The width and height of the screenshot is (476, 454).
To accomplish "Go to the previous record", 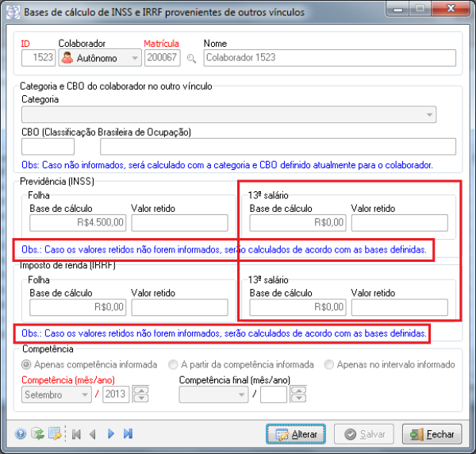I will (x=93, y=433).
